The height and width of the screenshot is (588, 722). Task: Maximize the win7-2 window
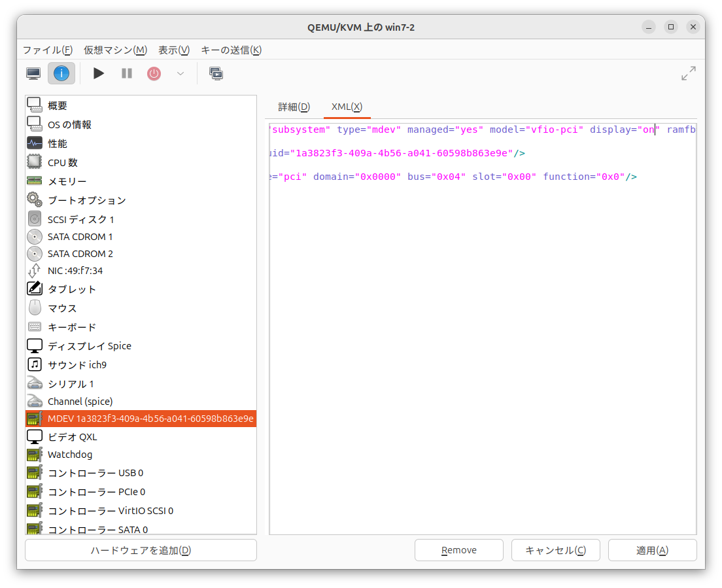(671, 27)
